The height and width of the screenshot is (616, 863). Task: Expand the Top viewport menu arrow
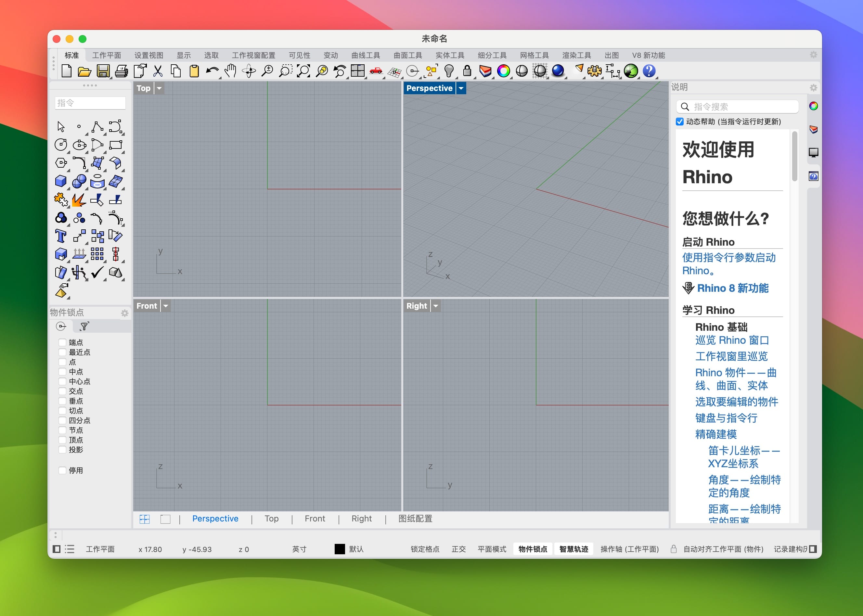(159, 88)
